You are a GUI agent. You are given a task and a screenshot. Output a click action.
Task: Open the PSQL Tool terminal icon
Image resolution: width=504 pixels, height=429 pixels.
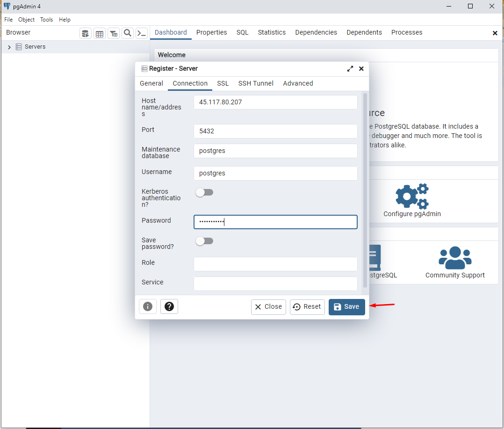pyautogui.click(x=141, y=33)
